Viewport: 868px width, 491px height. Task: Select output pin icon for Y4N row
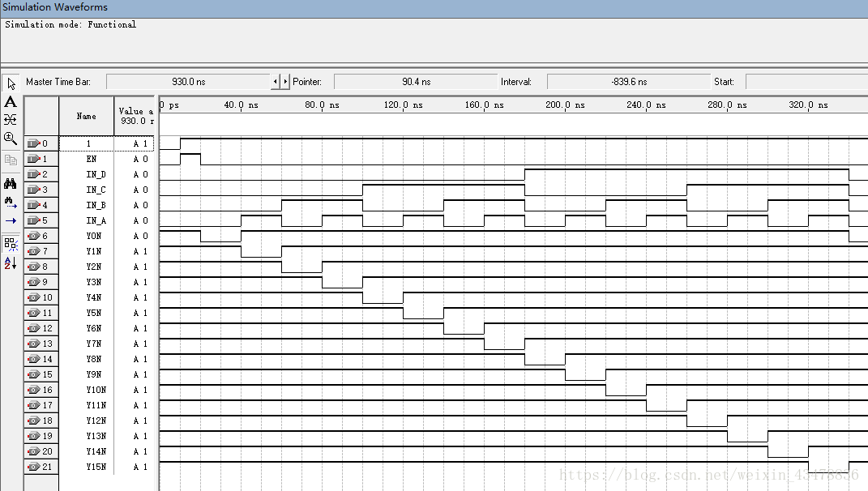coord(34,297)
